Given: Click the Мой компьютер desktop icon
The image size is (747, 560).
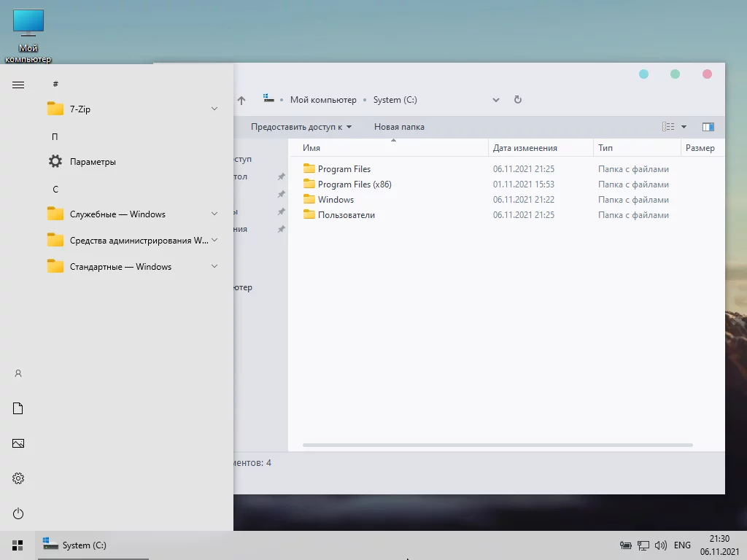Looking at the screenshot, I should (x=28, y=36).
